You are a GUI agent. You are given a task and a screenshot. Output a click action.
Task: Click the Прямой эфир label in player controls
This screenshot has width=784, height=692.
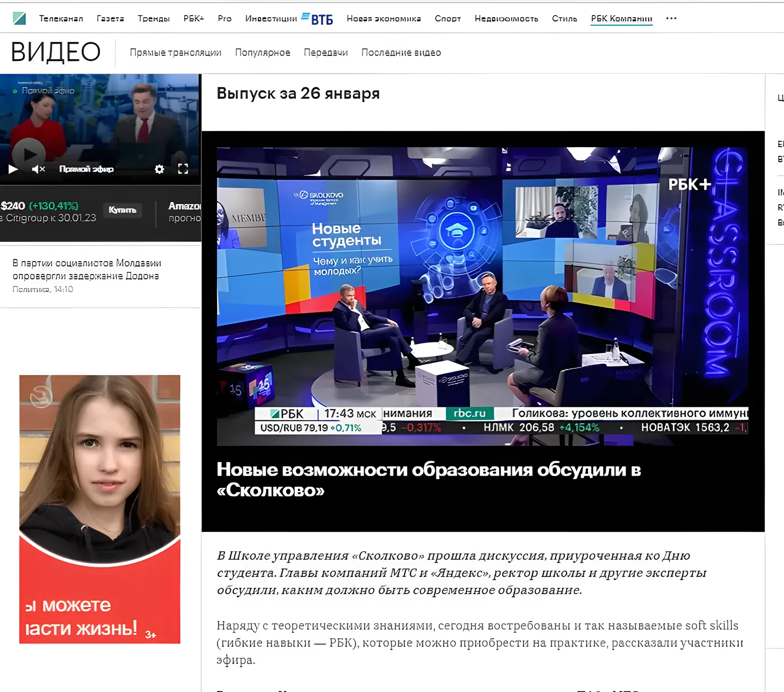click(x=86, y=169)
